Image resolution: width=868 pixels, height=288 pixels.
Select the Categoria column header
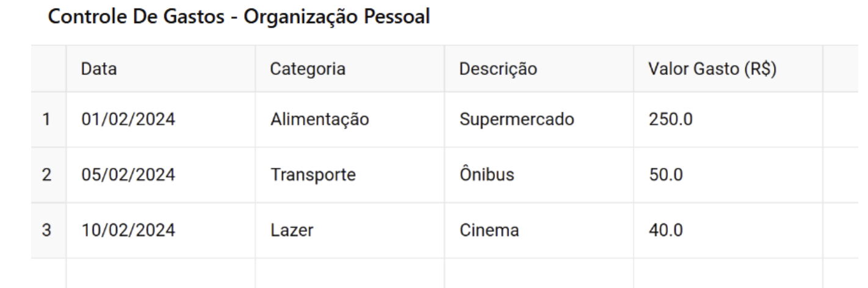(x=350, y=69)
